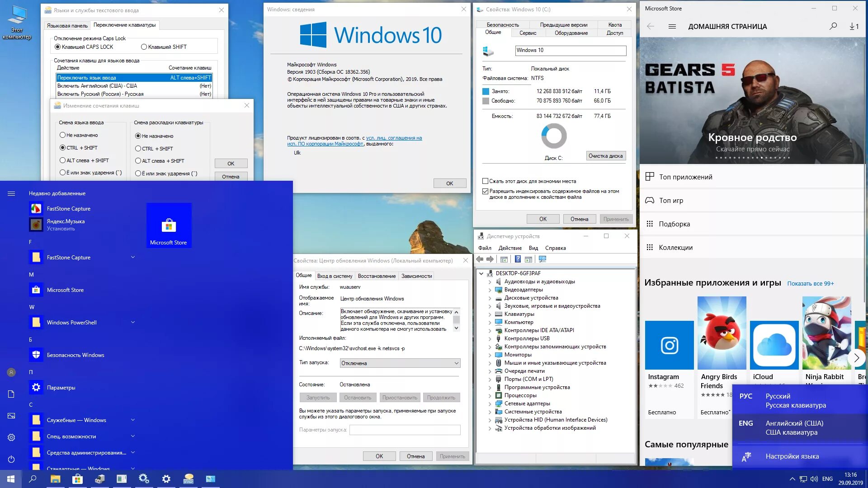Expand Аудиовходы и аудиовыходы node
The image size is (868, 488).
point(490,282)
